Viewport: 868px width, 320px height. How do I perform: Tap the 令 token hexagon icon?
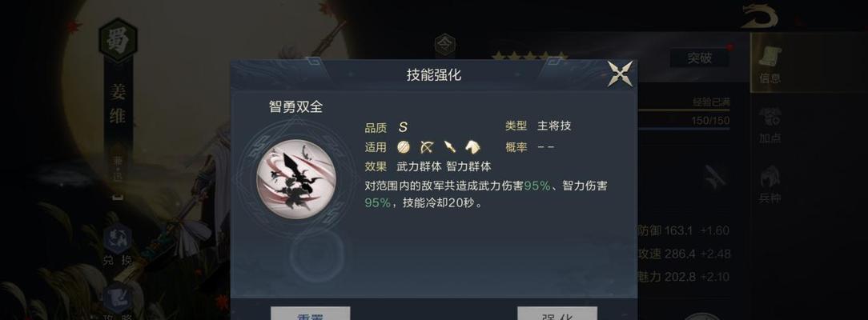(x=445, y=46)
